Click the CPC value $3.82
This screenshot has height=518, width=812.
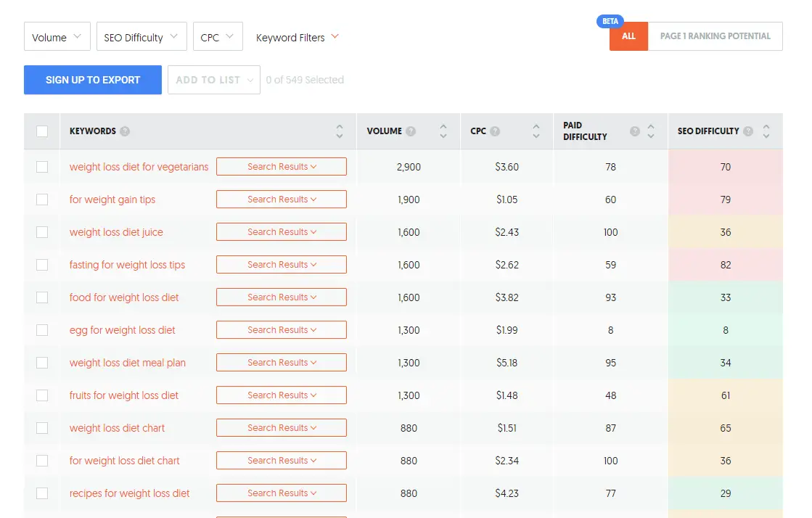[507, 297]
